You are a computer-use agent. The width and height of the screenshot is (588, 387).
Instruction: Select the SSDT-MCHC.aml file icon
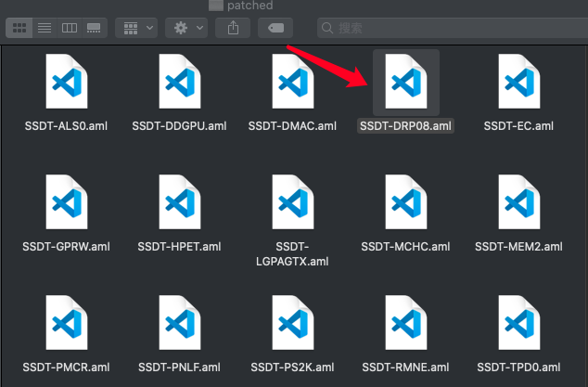406,202
